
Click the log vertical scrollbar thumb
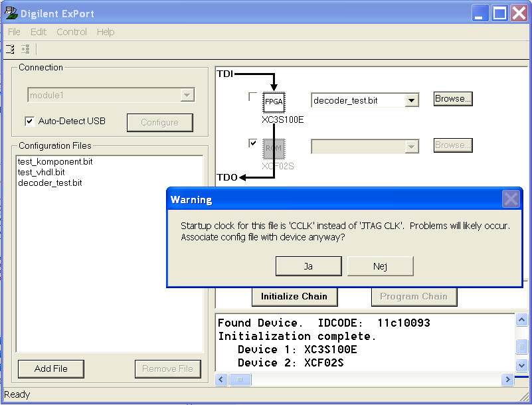(x=521, y=347)
